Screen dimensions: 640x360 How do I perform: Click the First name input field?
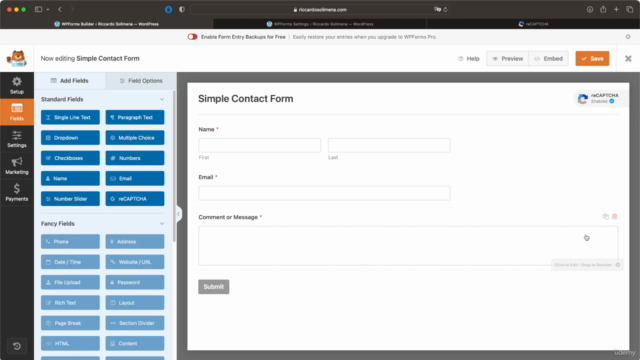(x=260, y=145)
